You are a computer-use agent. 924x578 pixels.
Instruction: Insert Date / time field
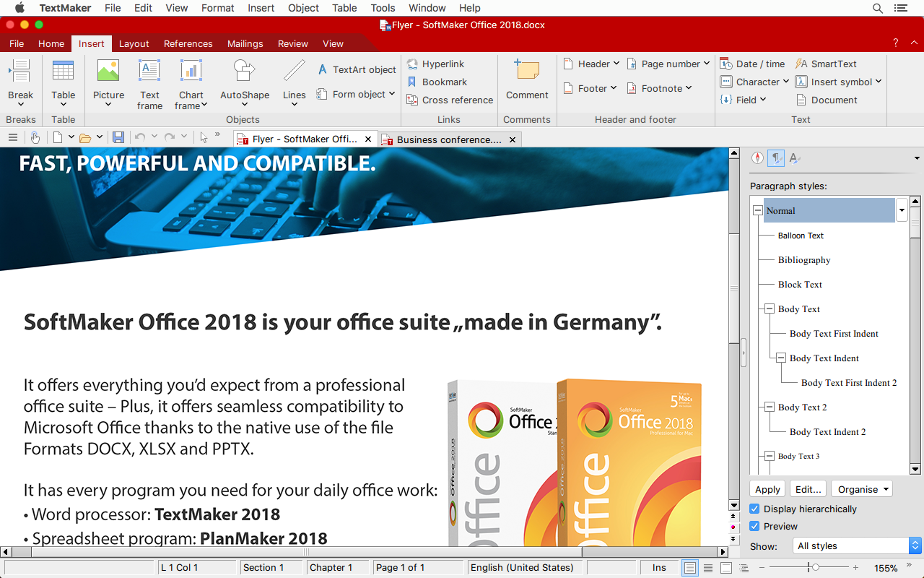[x=753, y=64]
